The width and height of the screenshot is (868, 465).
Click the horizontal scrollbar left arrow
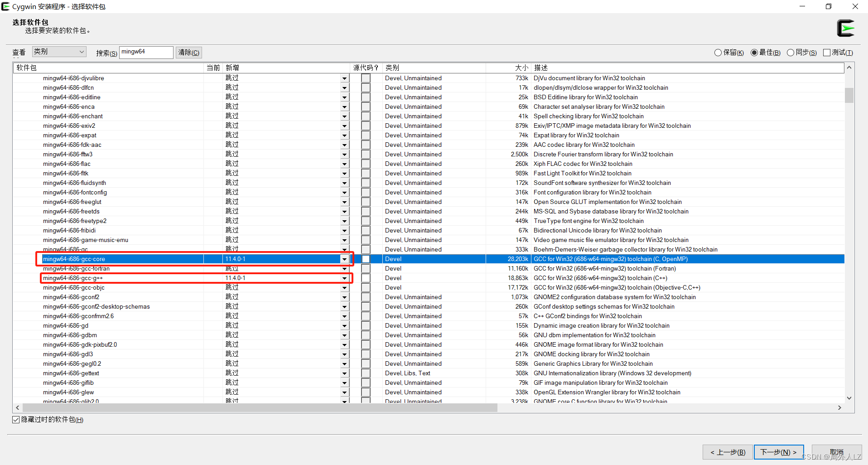tap(18, 407)
